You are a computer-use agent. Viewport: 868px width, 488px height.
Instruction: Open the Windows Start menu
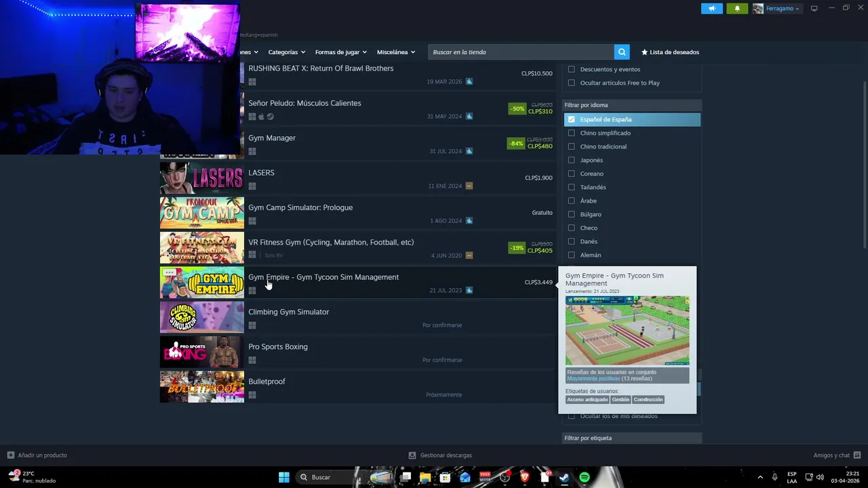click(x=284, y=477)
